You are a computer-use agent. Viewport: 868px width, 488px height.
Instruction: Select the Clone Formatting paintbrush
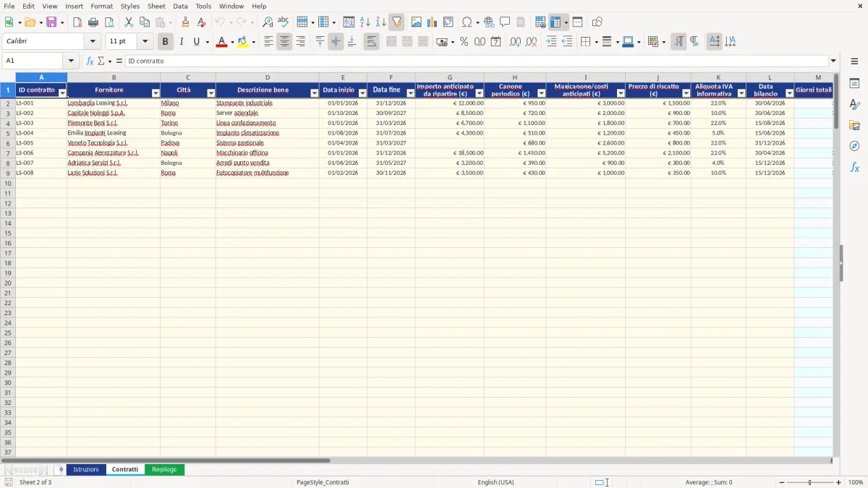point(186,22)
